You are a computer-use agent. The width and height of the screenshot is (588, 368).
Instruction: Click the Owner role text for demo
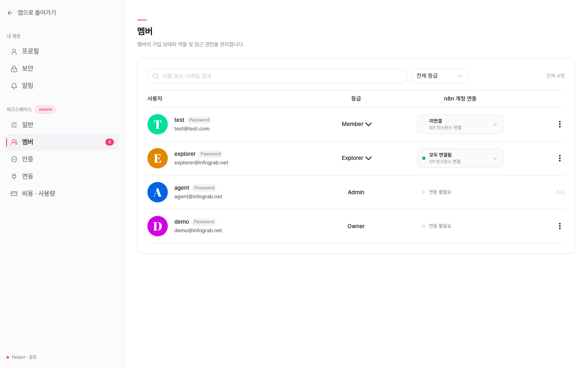(356, 226)
